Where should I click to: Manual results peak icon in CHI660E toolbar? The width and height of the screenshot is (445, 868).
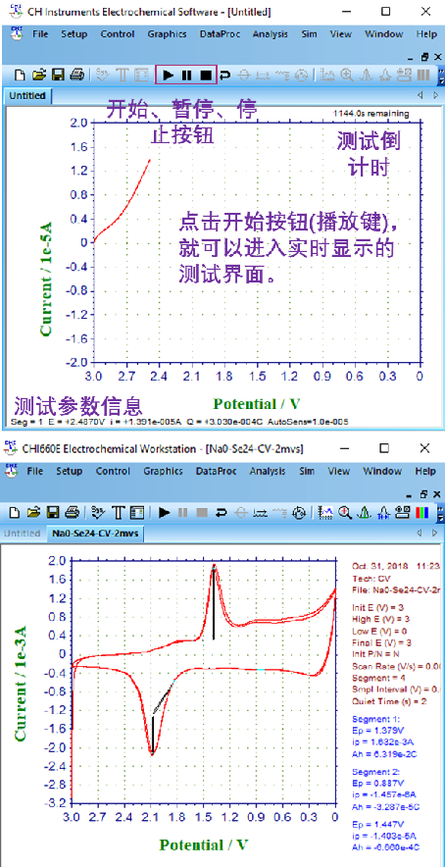(x=365, y=513)
